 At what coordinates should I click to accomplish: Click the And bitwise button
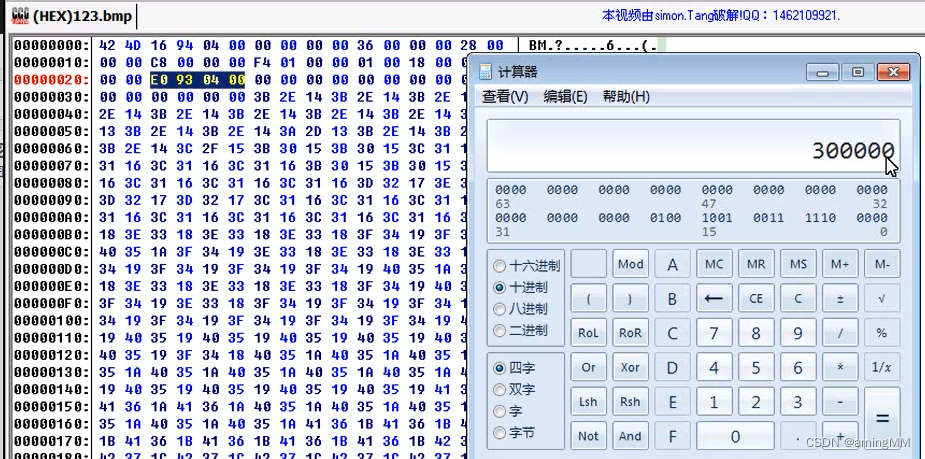pyautogui.click(x=630, y=436)
